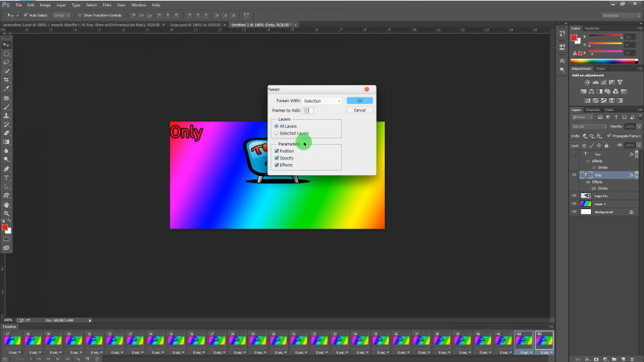This screenshot has height=362, width=644.
Task: Switch to the Logo.psd document tab
Action: coord(196,26)
